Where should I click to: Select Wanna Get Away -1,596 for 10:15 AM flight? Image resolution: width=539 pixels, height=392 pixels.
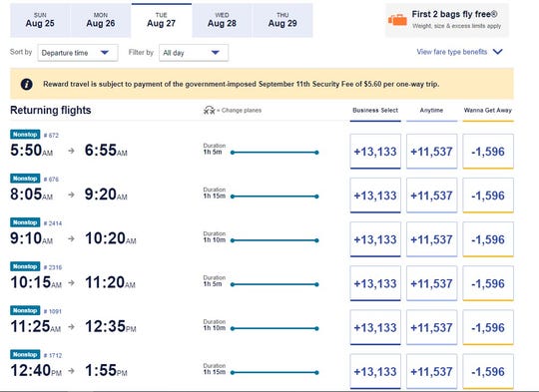488,283
